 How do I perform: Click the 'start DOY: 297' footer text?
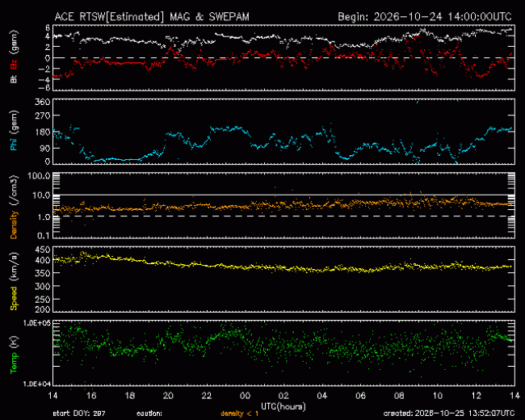pyautogui.click(x=79, y=414)
